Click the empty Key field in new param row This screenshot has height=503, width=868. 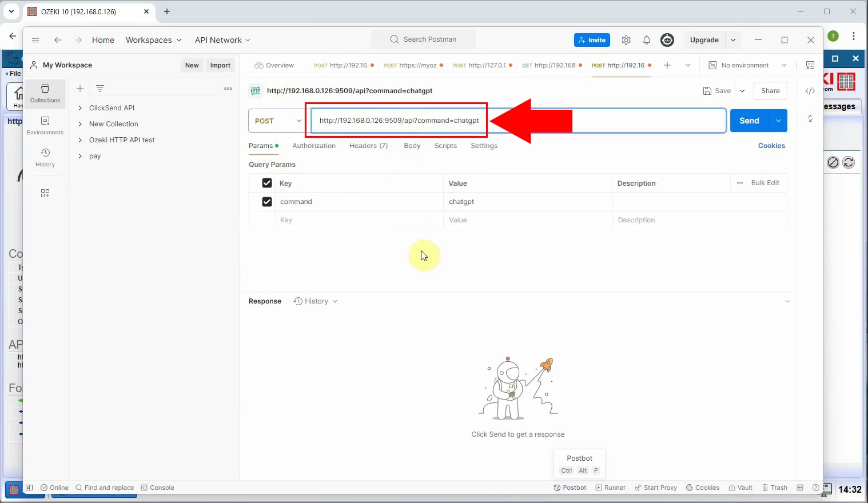[x=359, y=220]
